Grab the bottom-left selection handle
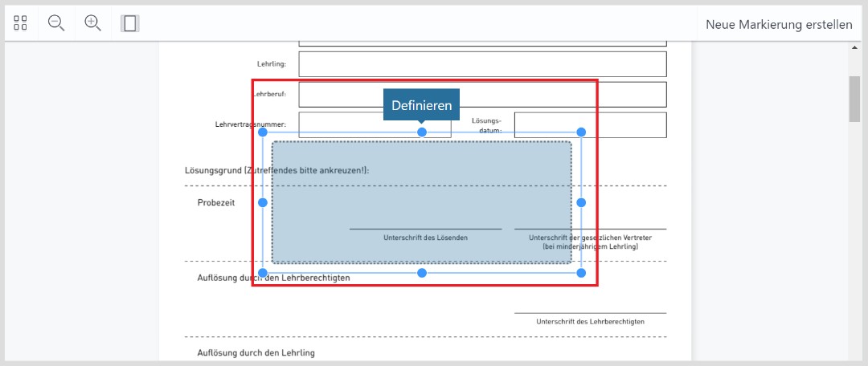This screenshot has height=366, width=868. point(263,273)
